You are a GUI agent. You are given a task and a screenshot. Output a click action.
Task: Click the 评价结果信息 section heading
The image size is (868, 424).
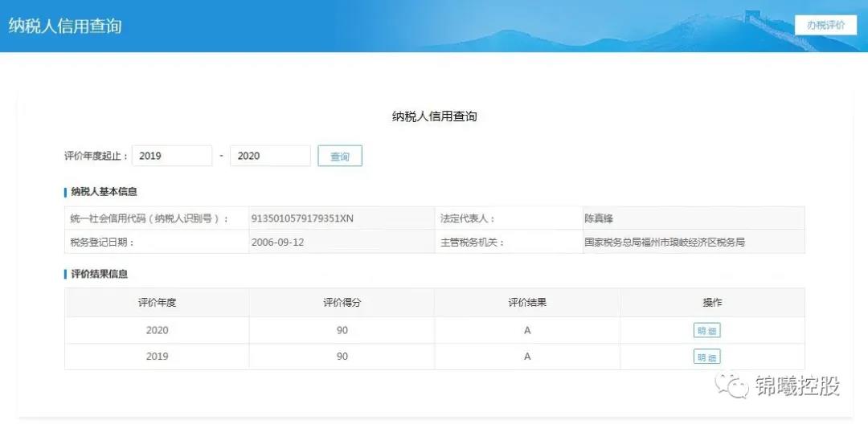tap(99, 274)
